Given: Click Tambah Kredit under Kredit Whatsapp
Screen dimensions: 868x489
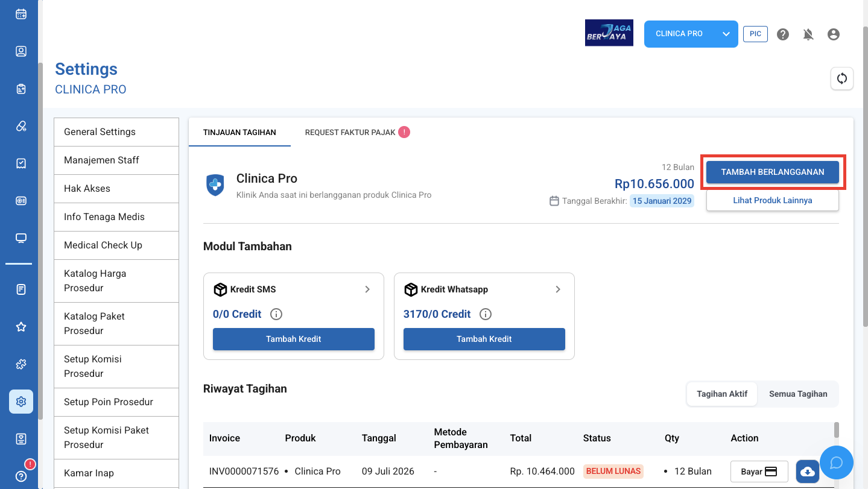Looking at the screenshot, I should tap(484, 339).
